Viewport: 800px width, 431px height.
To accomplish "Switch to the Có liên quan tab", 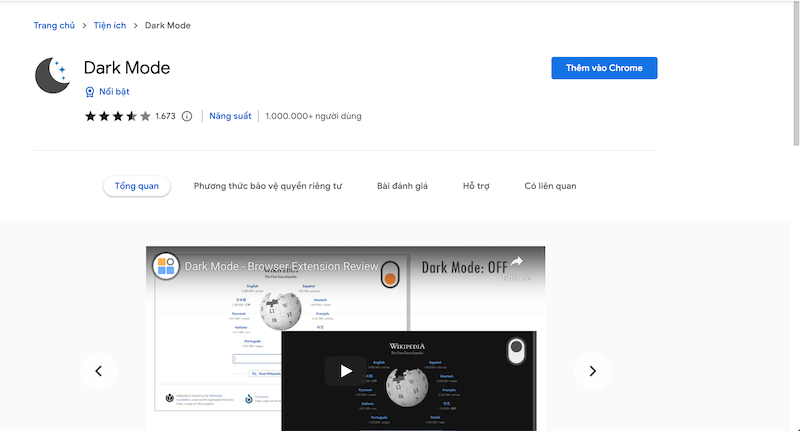I will pos(551,186).
